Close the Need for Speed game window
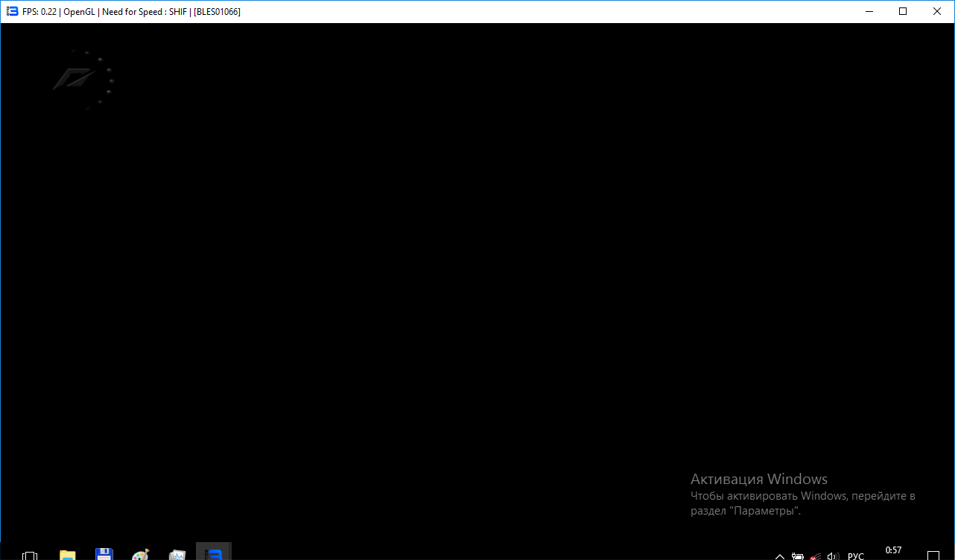The width and height of the screenshot is (955, 560). (937, 11)
